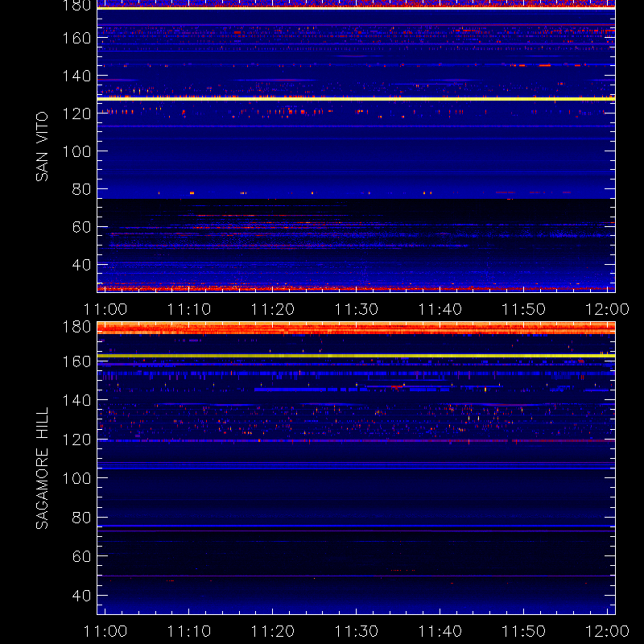Viewport: 644px width, 644px height.
Task: Select the 60 tick label on San Vito plot
Action: click(x=81, y=227)
